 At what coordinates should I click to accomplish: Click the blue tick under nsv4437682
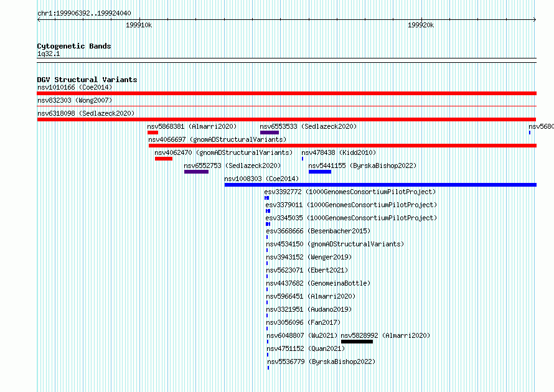[267, 289]
